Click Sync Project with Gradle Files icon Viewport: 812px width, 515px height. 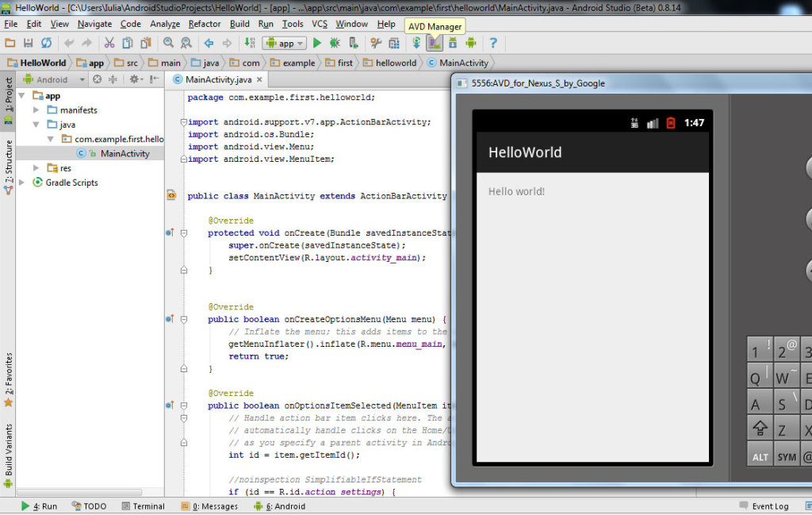416,44
